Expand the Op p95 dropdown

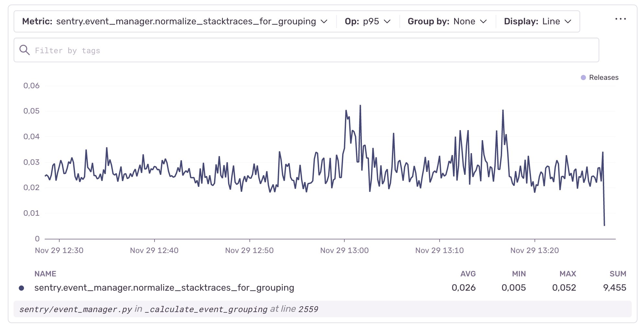(367, 21)
